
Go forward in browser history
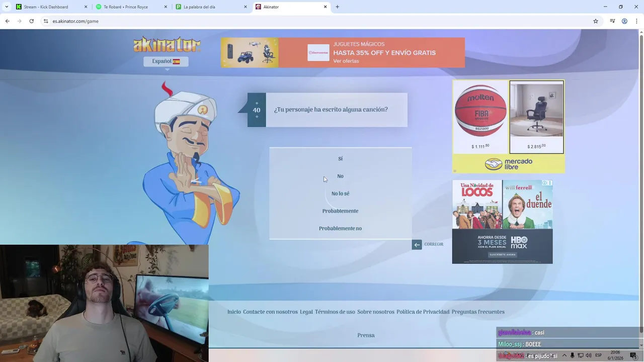point(19,21)
